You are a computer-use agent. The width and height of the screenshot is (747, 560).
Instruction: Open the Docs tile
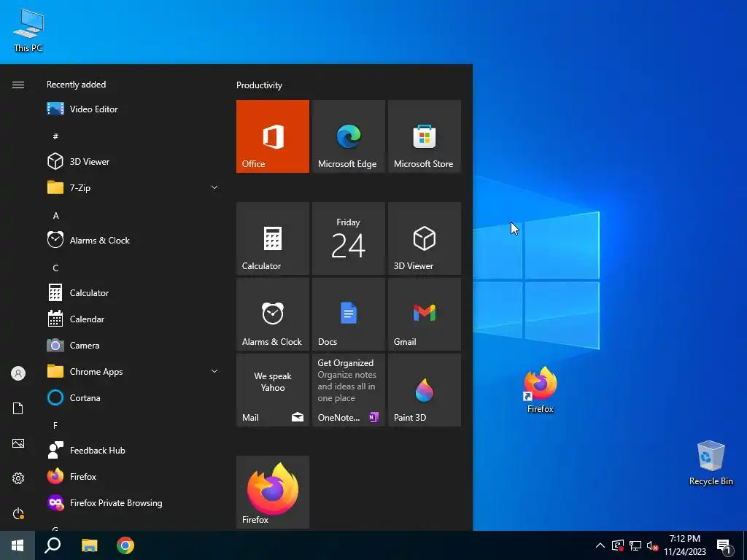348,314
